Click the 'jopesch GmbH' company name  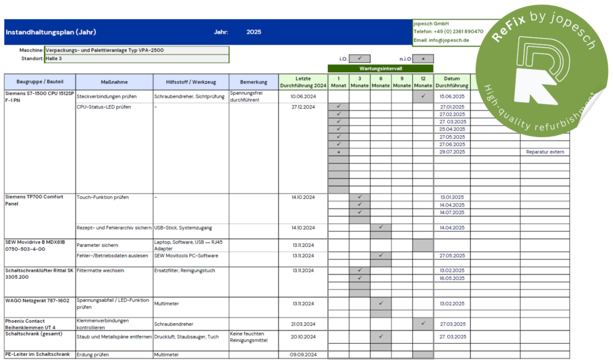click(x=431, y=23)
